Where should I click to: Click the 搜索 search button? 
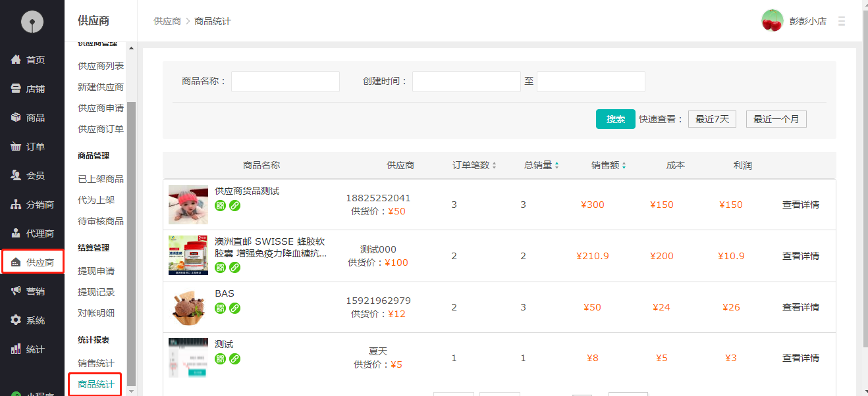point(615,119)
